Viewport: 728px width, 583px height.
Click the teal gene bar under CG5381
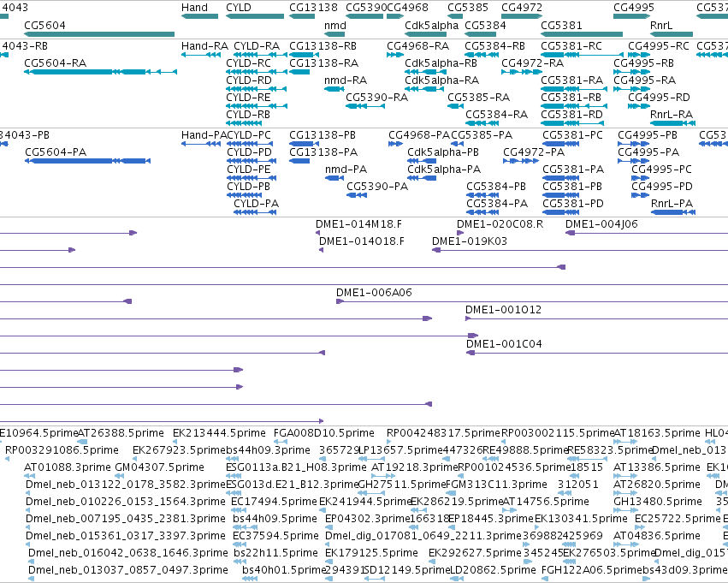point(582,34)
